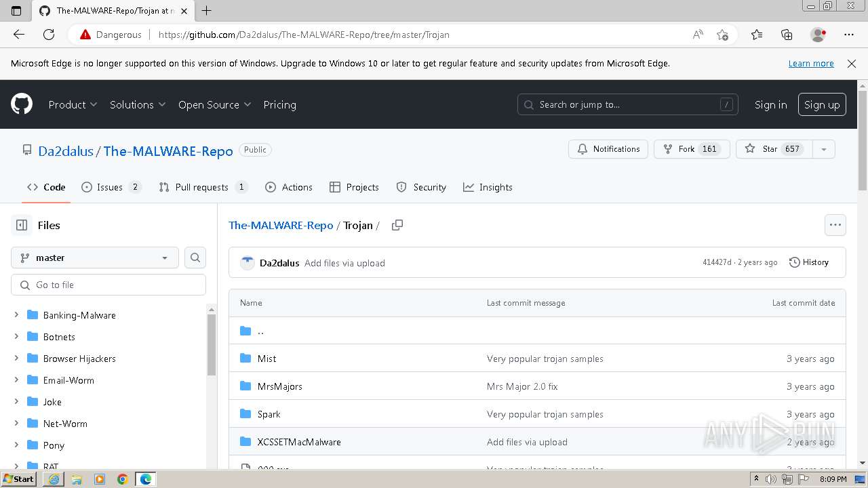This screenshot has height=488, width=868.
Task: Click the search files magnifier button
Action: click(x=195, y=258)
